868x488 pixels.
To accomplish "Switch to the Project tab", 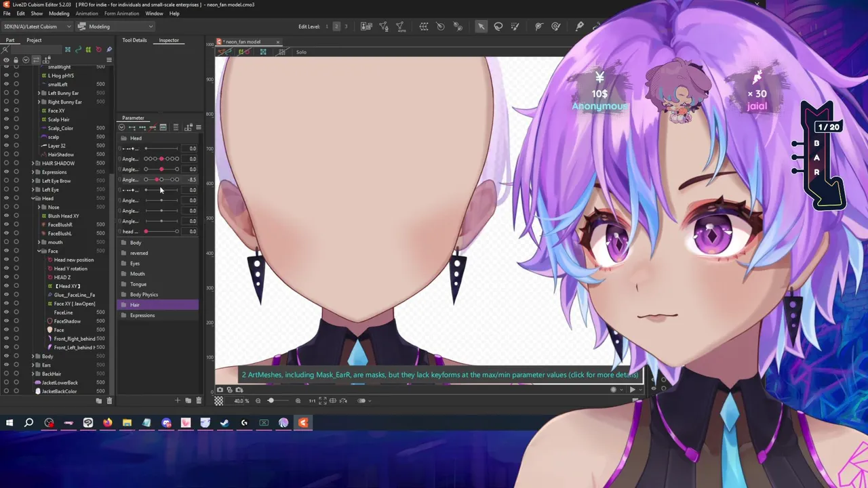I will coord(34,40).
